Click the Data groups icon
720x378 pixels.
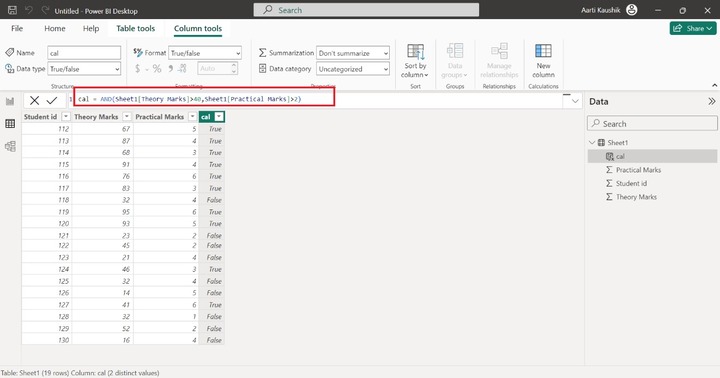click(x=455, y=51)
